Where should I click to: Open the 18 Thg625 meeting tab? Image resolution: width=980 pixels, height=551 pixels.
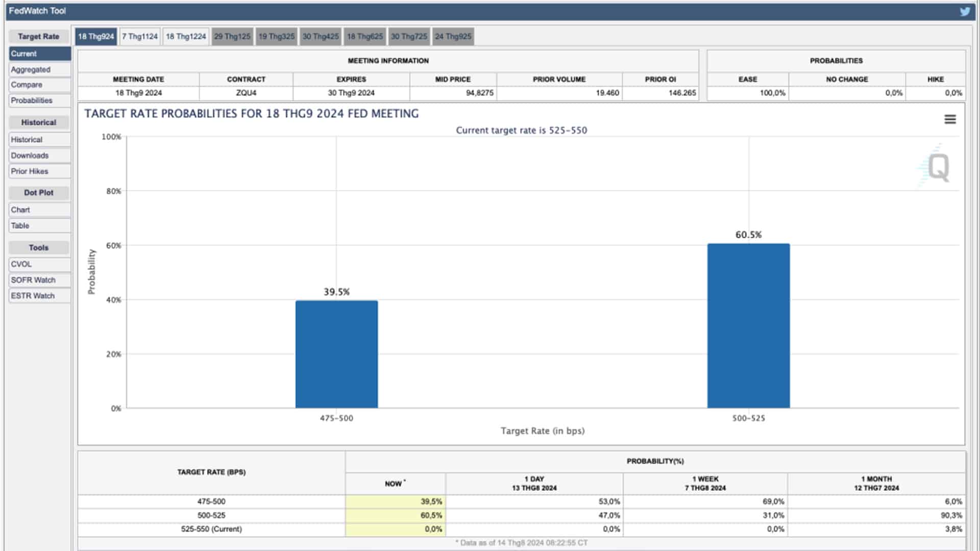click(365, 36)
